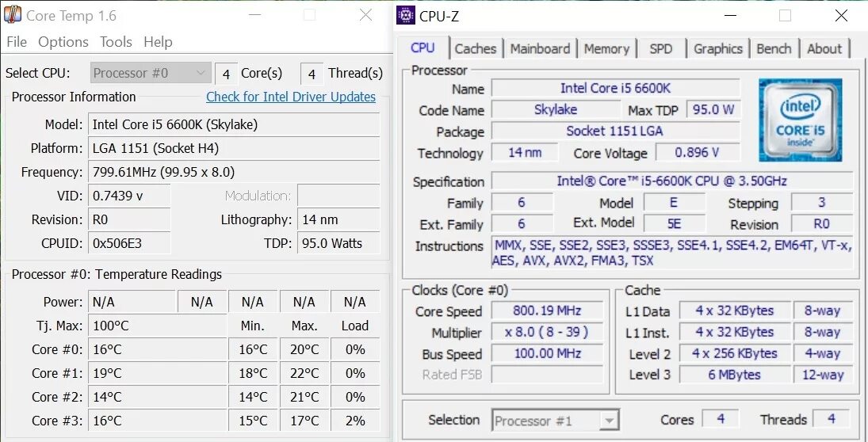Click the Core #2 current temperature 14°C

[x=158, y=397]
